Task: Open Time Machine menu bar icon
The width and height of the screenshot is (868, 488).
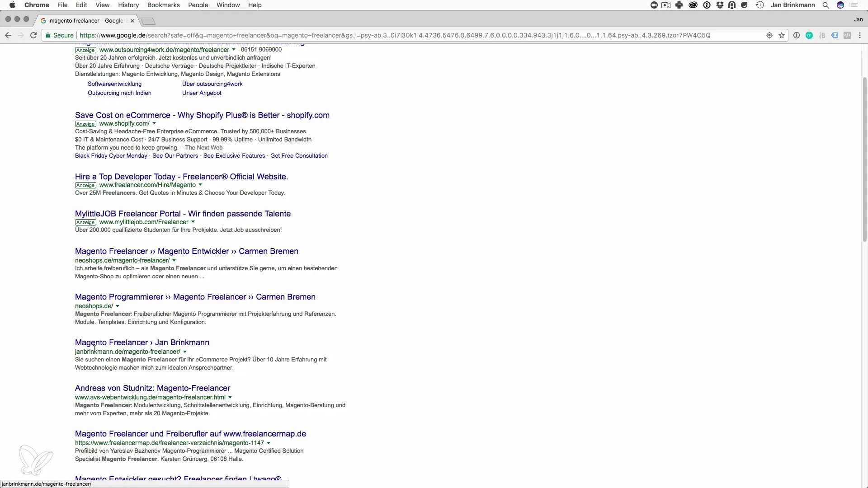Action: [x=760, y=5]
